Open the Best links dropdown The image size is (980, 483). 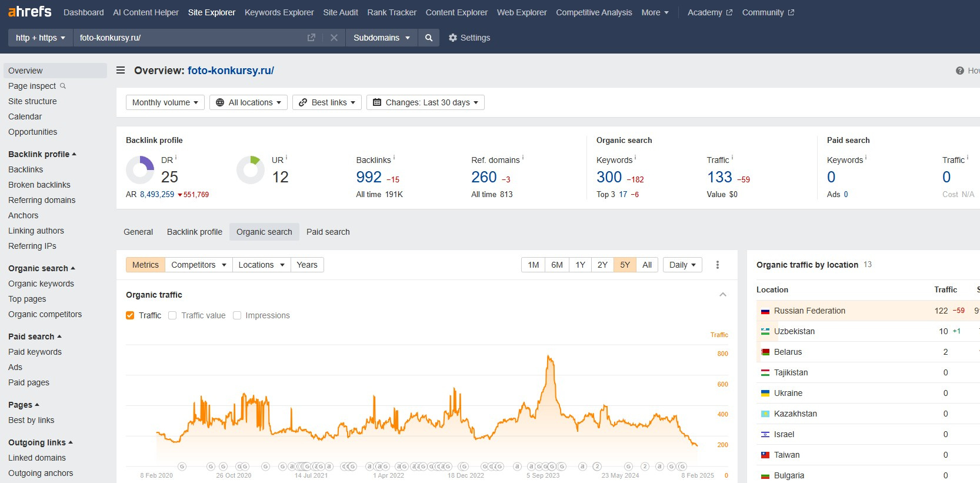(x=327, y=102)
